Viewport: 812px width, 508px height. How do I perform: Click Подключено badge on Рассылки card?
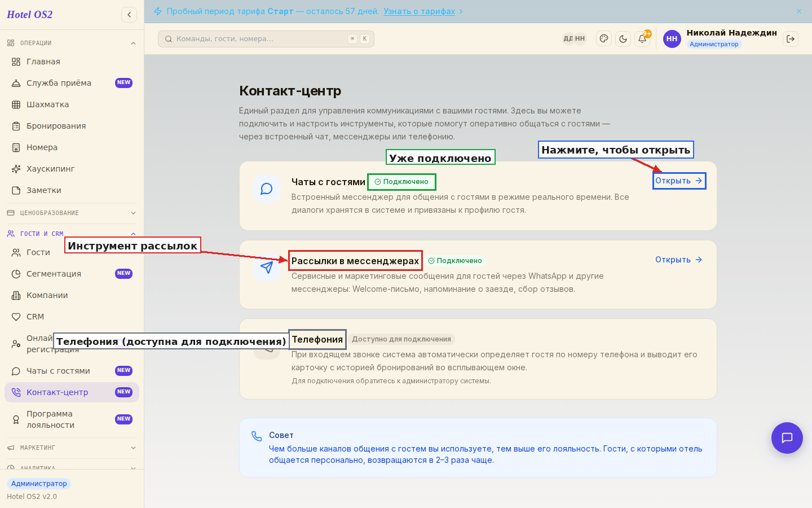tap(455, 261)
